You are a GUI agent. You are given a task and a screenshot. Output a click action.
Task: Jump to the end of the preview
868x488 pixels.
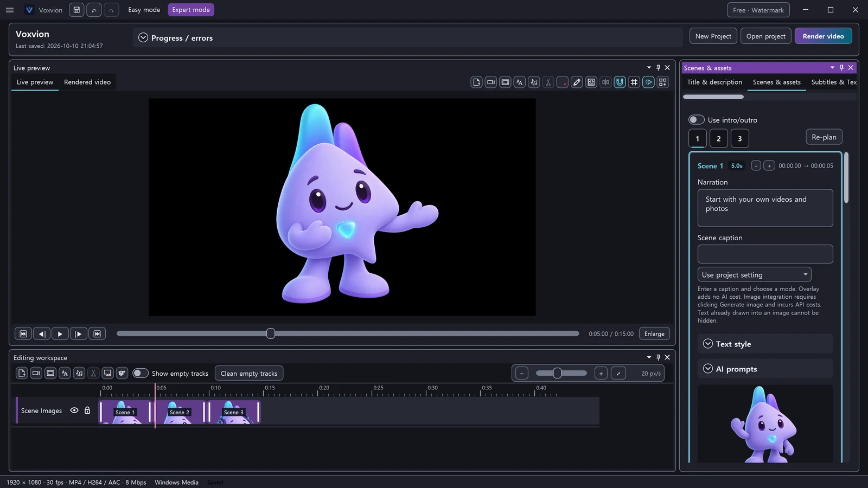click(x=97, y=334)
